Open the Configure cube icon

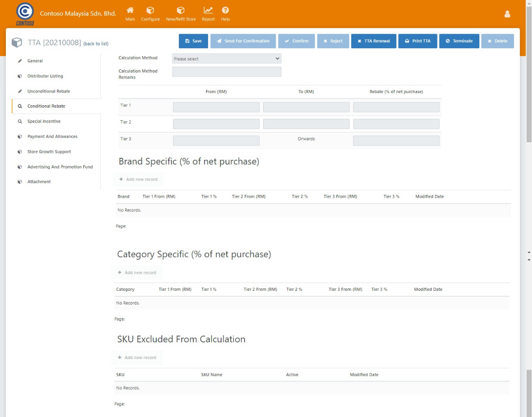150,11
